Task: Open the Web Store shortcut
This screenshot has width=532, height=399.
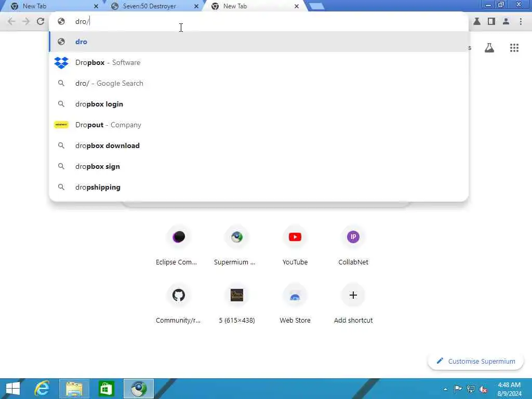Action: tap(295, 303)
